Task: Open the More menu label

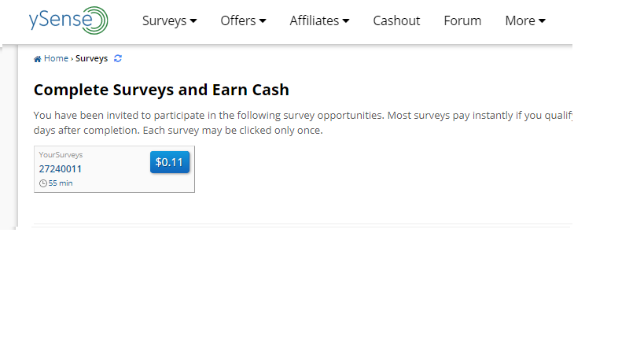Action: point(520,20)
